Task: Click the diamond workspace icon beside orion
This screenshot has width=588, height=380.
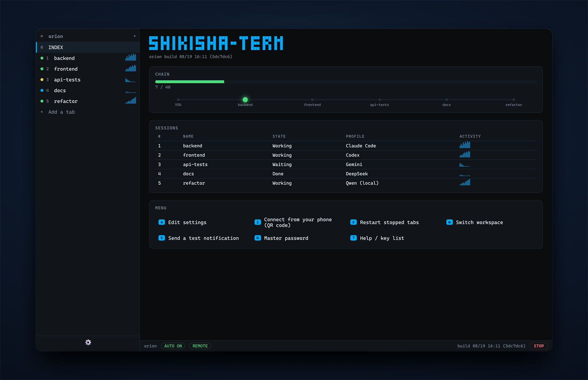Action: click(42, 36)
